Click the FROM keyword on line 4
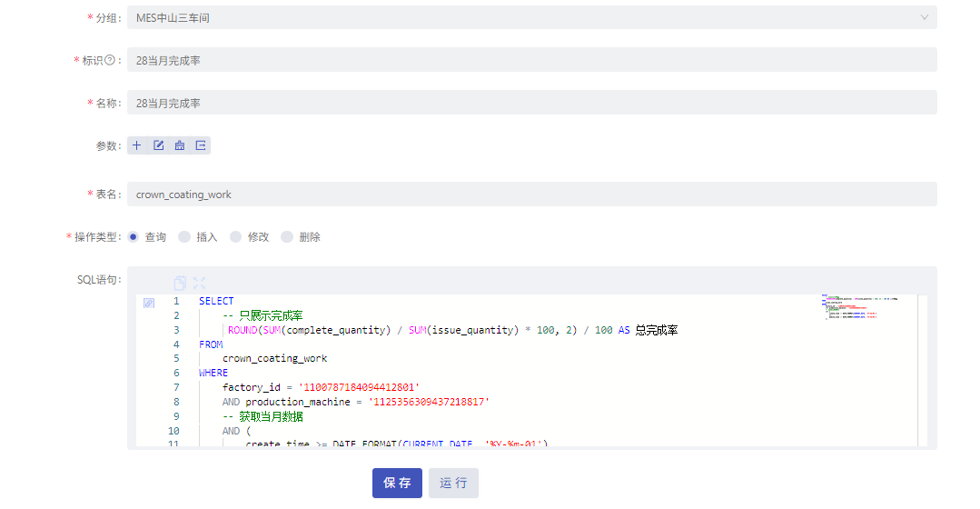The width and height of the screenshot is (980, 509). pyautogui.click(x=211, y=344)
